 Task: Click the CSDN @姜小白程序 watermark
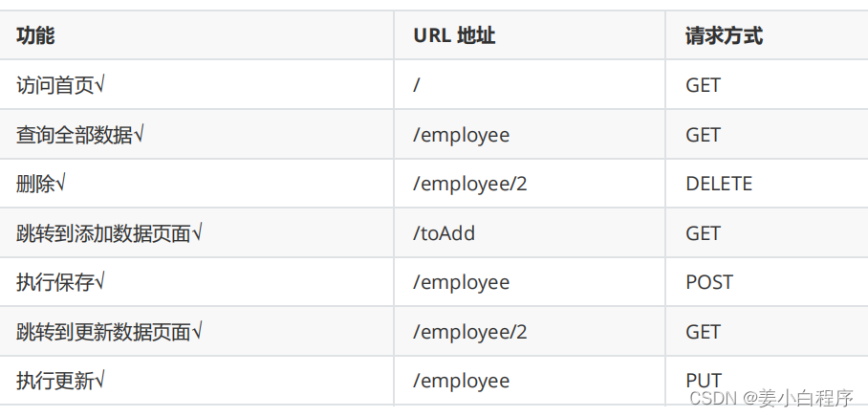point(770,398)
